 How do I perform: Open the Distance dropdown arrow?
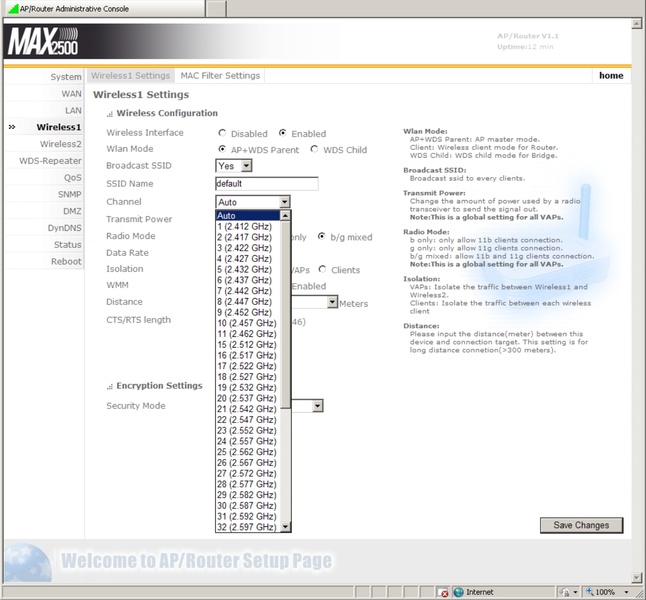(332, 302)
